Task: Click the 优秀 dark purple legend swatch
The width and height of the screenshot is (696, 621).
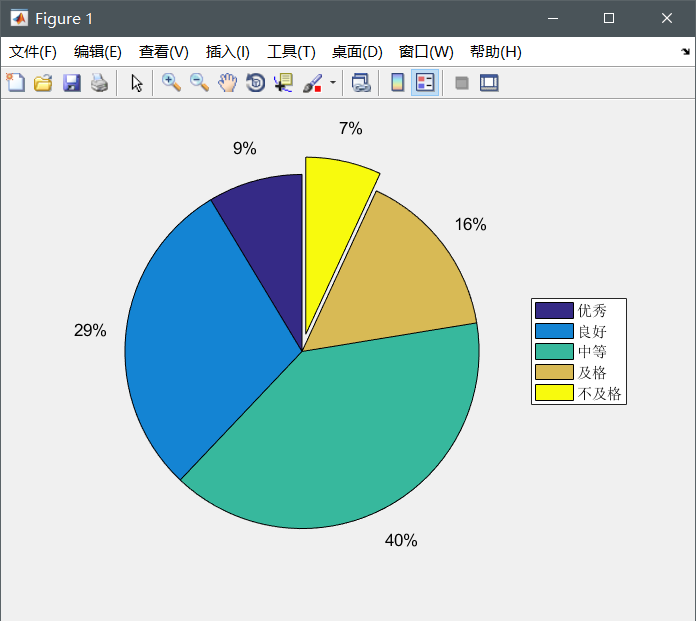Action: (x=554, y=310)
